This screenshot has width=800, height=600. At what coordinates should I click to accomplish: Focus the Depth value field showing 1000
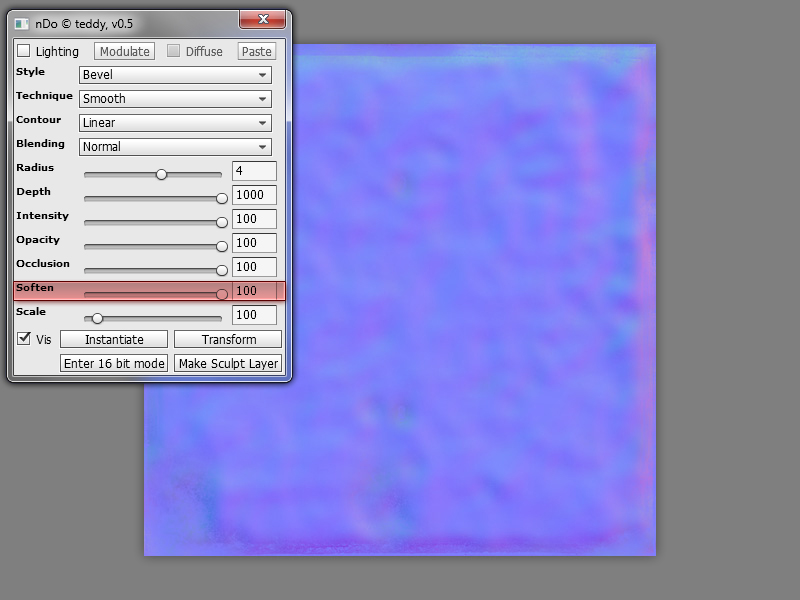pos(254,195)
